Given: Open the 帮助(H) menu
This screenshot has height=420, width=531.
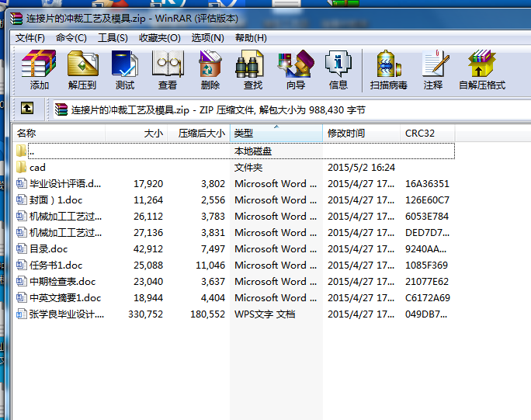Looking at the screenshot, I should 251,37.
